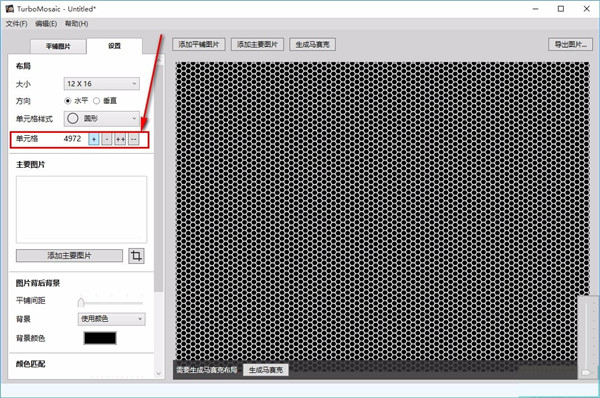The height and width of the screenshot is (398, 600).
Task: Click 添加平铺图片 toolbar button
Action: 199,44
